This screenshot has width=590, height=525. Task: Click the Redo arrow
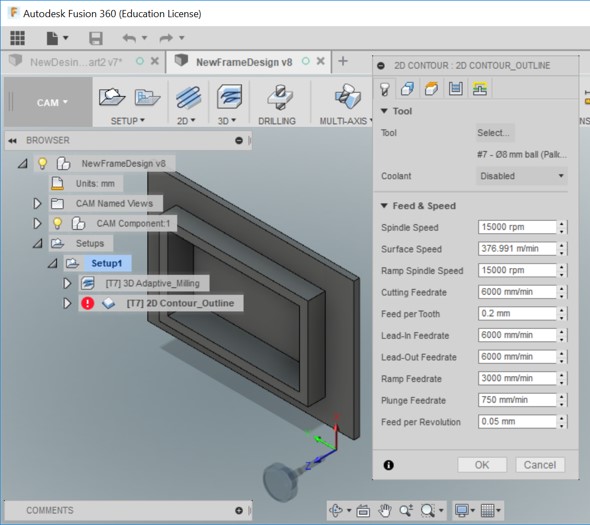(166, 38)
